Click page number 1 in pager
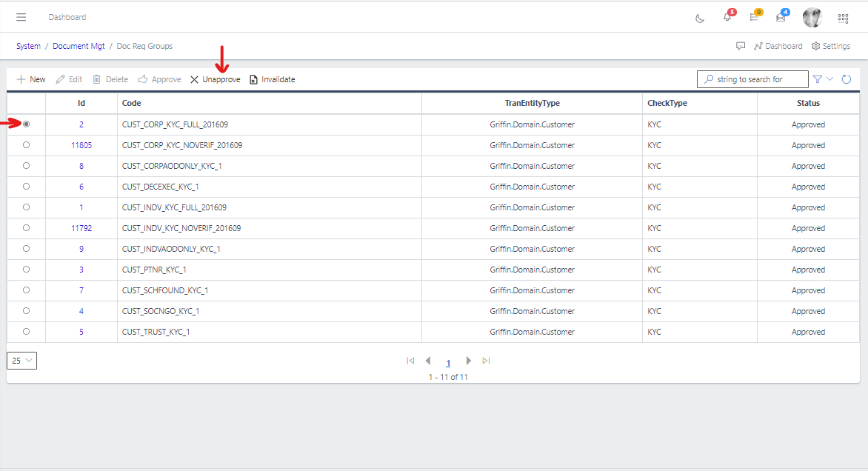Screen dimensions: 868x471 click(448, 363)
